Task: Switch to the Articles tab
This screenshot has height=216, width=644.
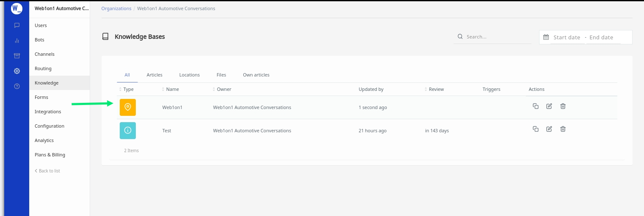Action: click(154, 75)
